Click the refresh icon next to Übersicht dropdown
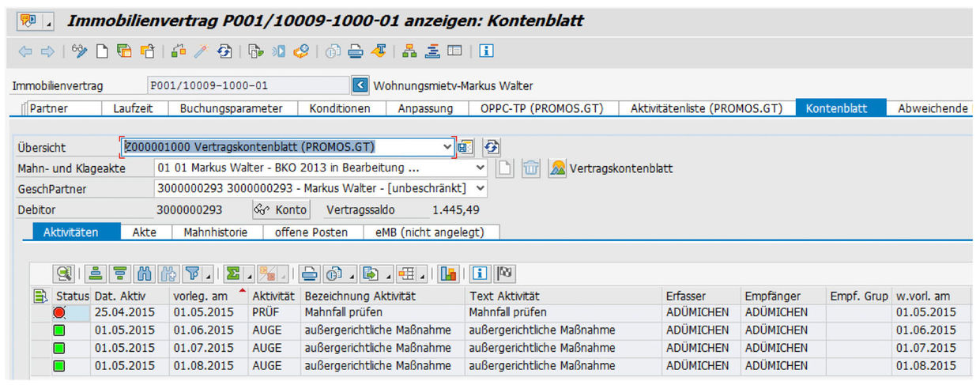 click(492, 147)
